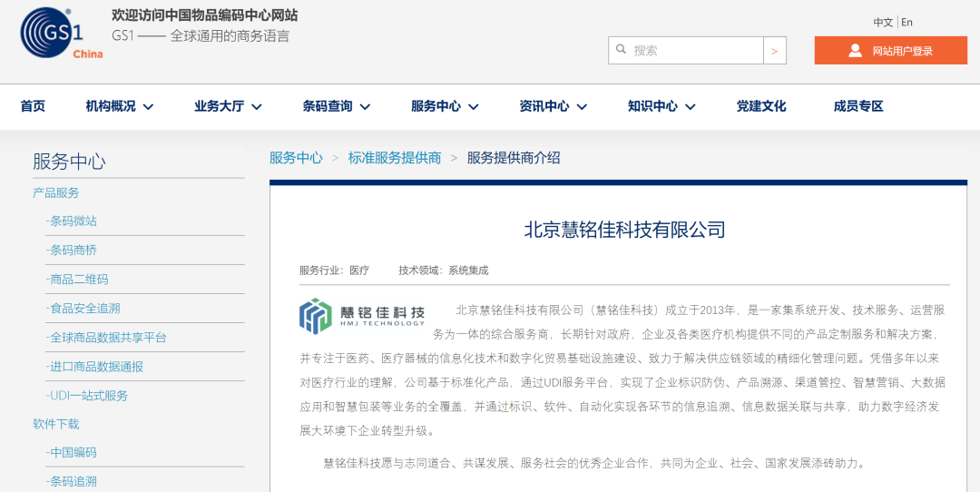Click 服务中心 breadcrumb link

296,158
